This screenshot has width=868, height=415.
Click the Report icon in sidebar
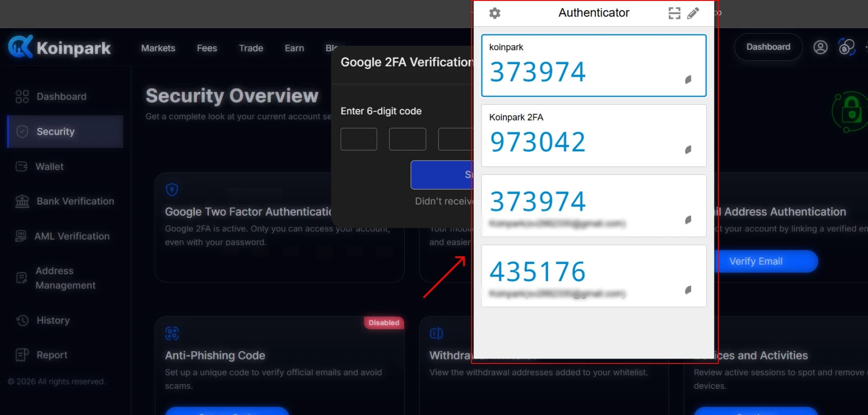click(22, 355)
